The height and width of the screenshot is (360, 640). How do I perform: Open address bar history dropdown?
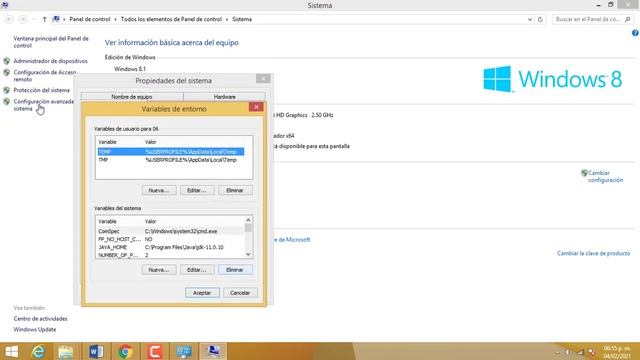tap(530, 19)
